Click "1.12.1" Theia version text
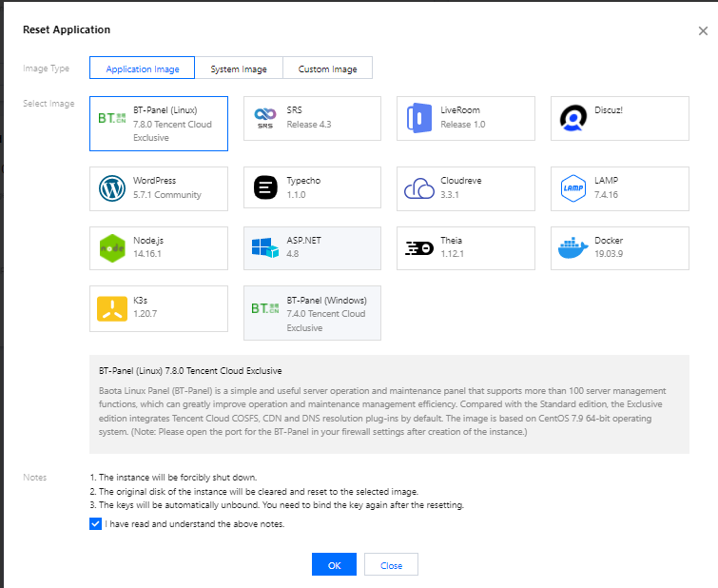Screen dimensions: 718x588 point(453,254)
